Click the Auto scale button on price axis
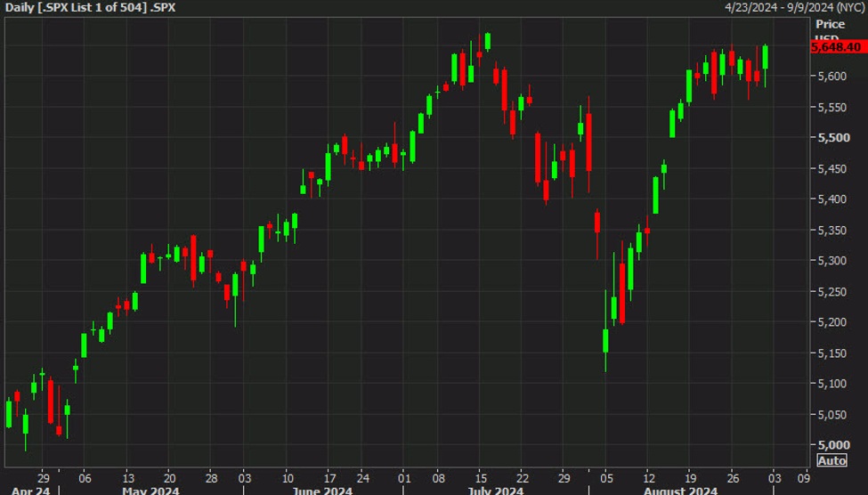 click(x=831, y=460)
